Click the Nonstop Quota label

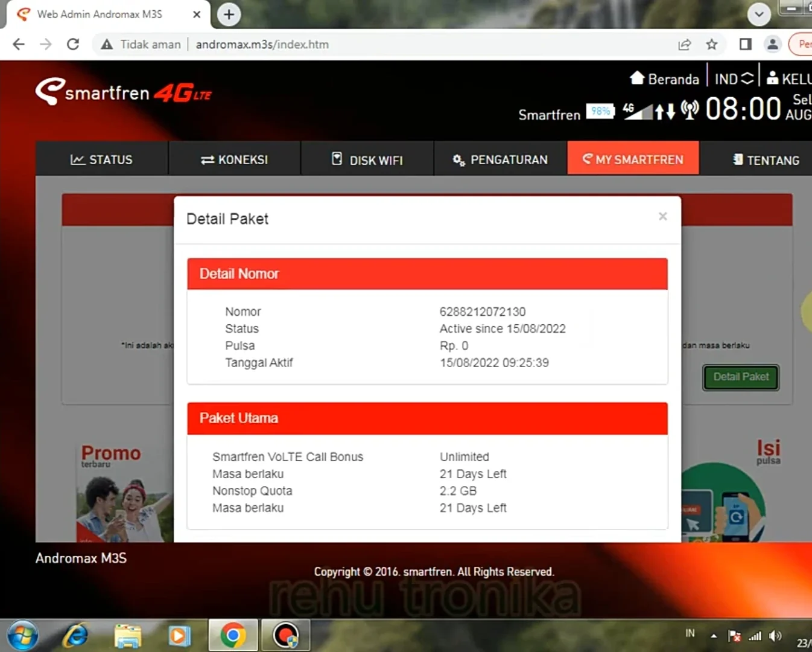[x=252, y=491]
